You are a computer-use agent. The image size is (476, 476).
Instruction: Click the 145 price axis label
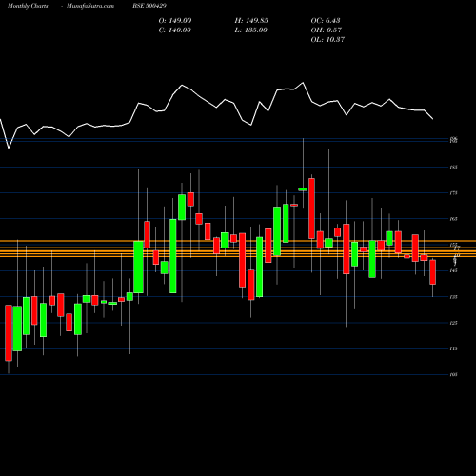click(453, 270)
